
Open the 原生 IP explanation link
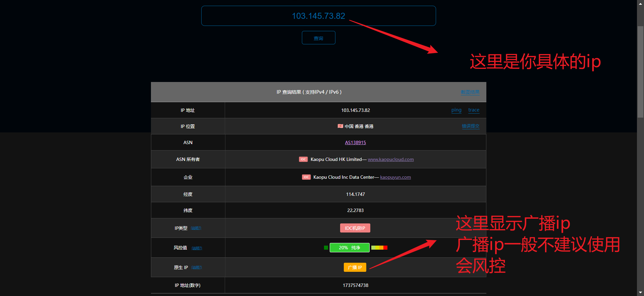pyautogui.click(x=197, y=268)
